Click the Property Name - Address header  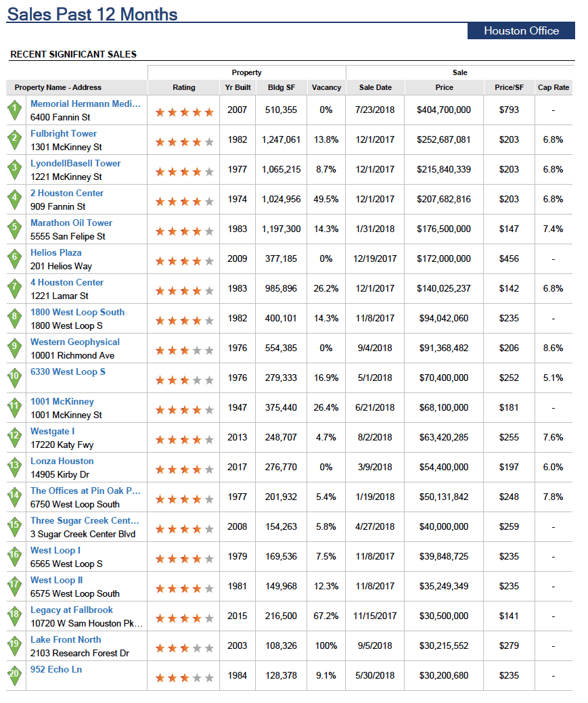tap(58, 87)
